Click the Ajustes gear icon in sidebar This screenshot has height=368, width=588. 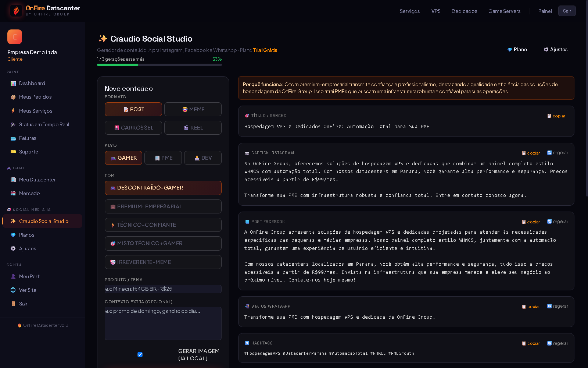click(x=13, y=249)
